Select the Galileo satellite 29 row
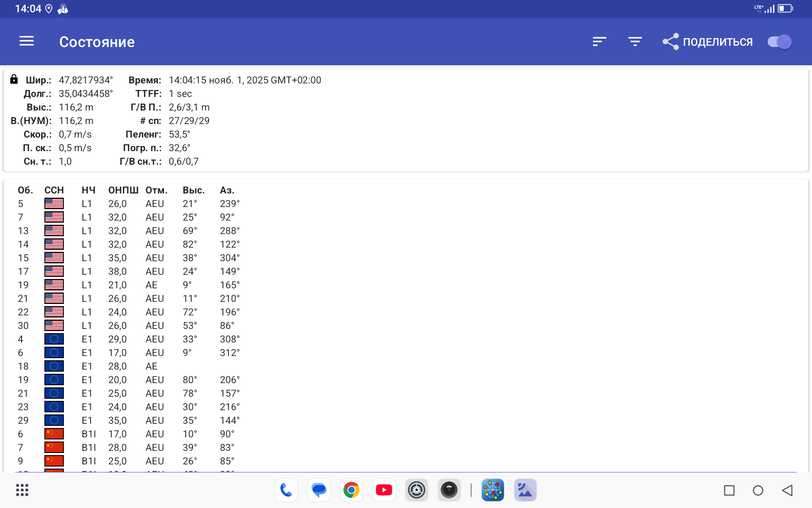 tap(127, 420)
